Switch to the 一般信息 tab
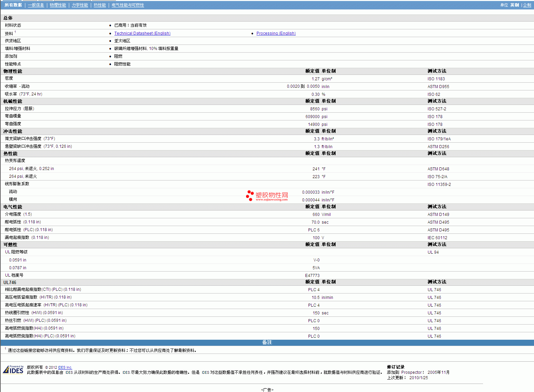 [x=36, y=5]
